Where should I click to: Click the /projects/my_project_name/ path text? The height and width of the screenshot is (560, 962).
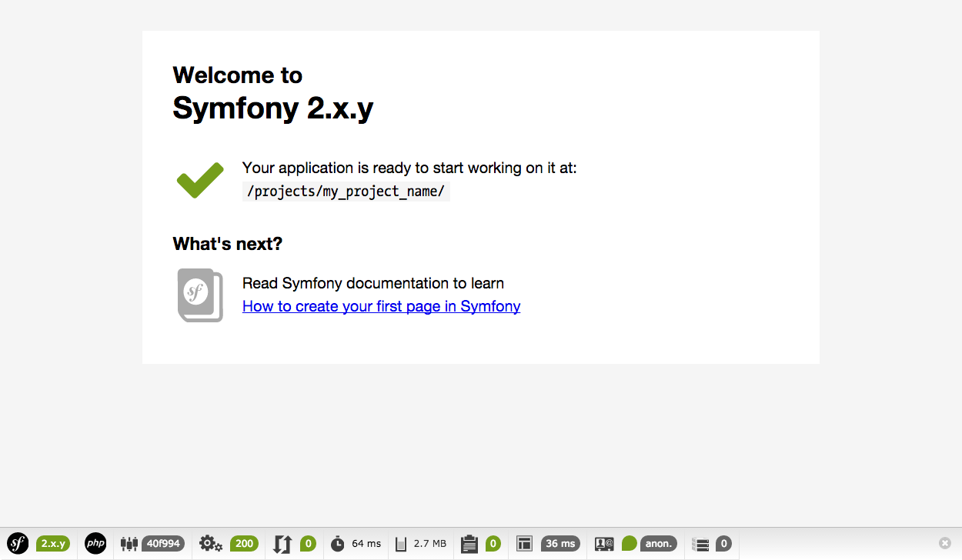tap(346, 192)
